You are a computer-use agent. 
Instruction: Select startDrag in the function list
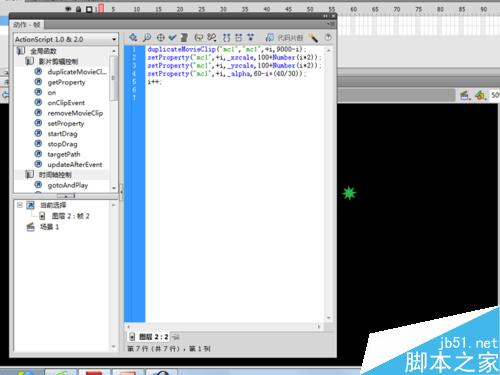pos(62,134)
